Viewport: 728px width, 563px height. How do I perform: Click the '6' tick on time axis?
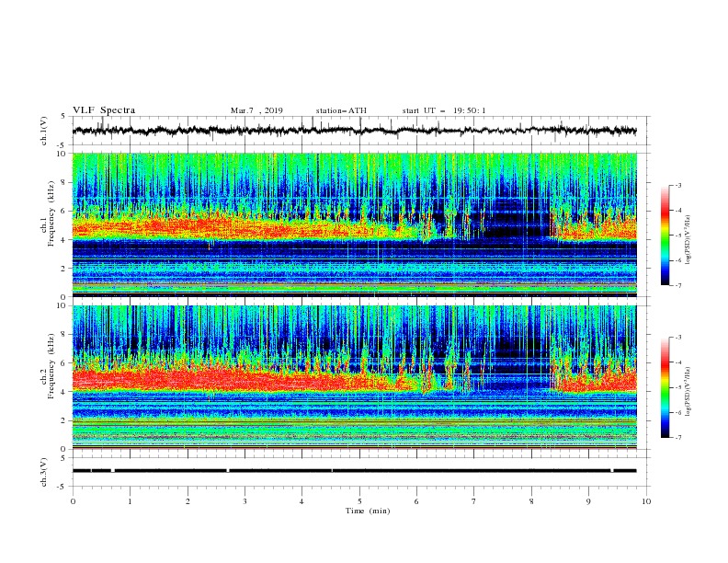pyautogui.click(x=417, y=501)
